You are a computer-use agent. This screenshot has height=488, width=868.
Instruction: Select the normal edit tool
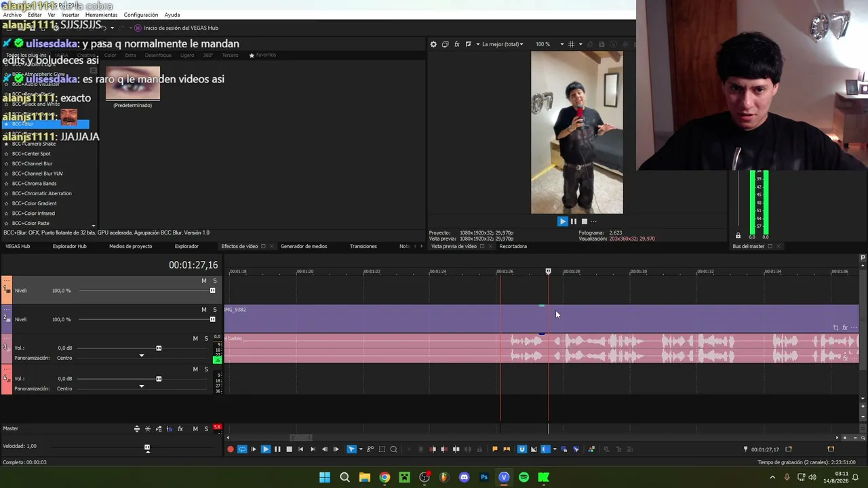tap(351, 449)
